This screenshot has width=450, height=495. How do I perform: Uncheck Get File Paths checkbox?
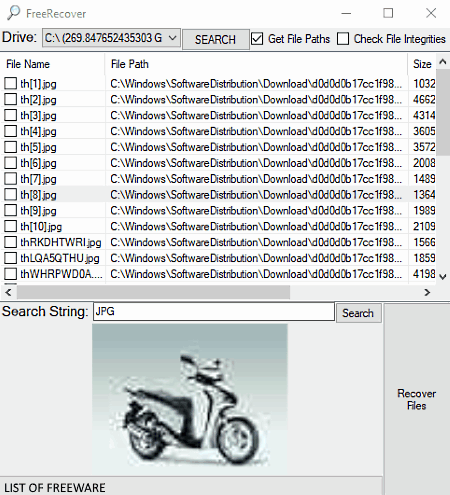pos(257,39)
